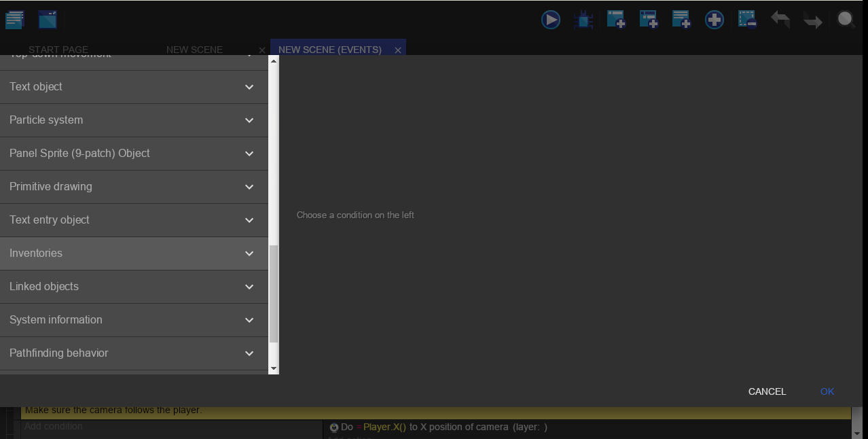
Task: Select the Pathfinding behavior label
Action: (59, 353)
